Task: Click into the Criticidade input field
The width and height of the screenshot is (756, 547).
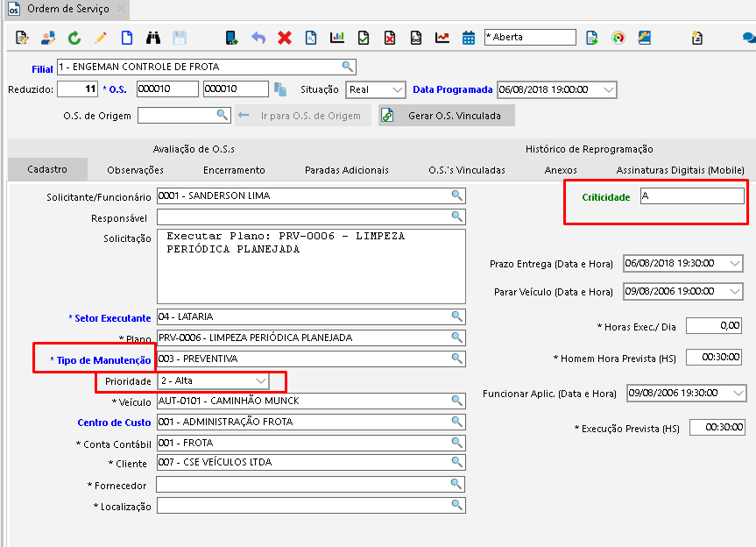Action: pos(691,196)
